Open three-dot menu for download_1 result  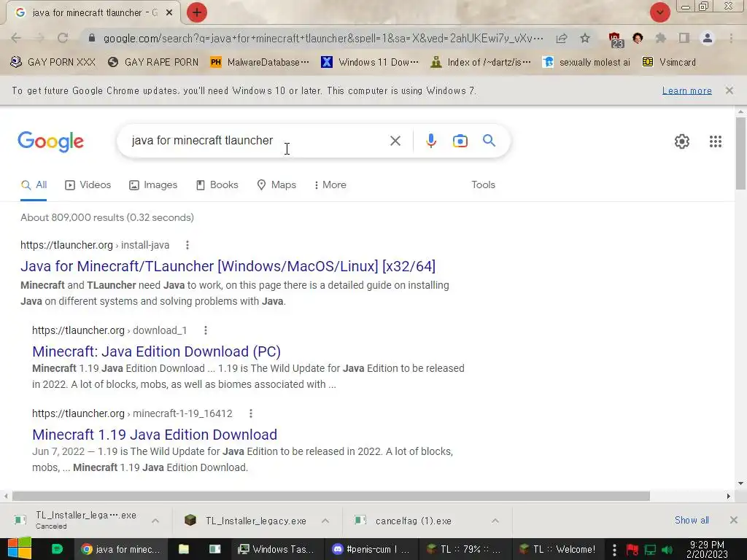(x=205, y=330)
